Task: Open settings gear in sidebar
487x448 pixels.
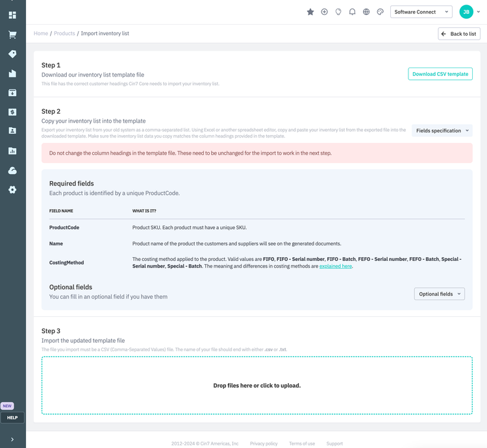Action: [x=12, y=190]
